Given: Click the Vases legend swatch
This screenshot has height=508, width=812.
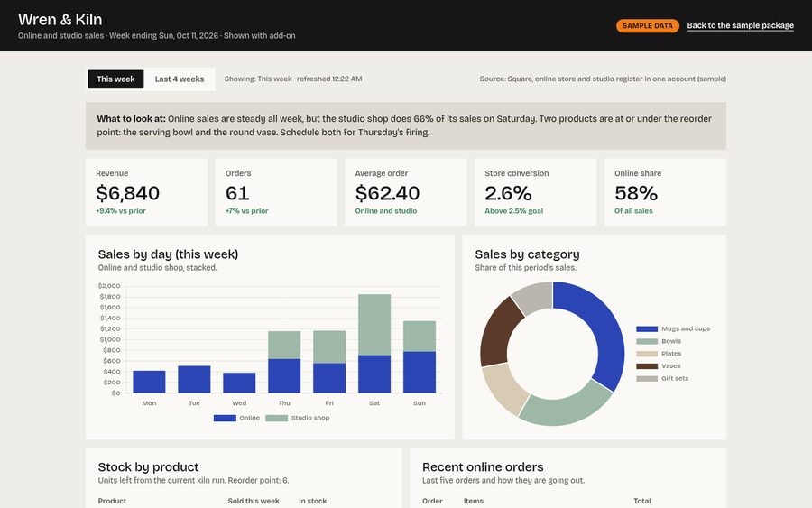Looking at the screenshot, I should [x=647, y=366].
